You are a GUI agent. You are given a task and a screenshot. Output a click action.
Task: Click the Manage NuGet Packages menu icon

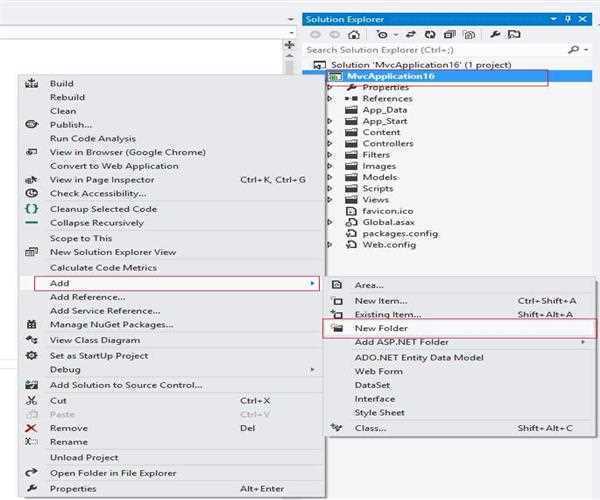[x=31, y=324]
